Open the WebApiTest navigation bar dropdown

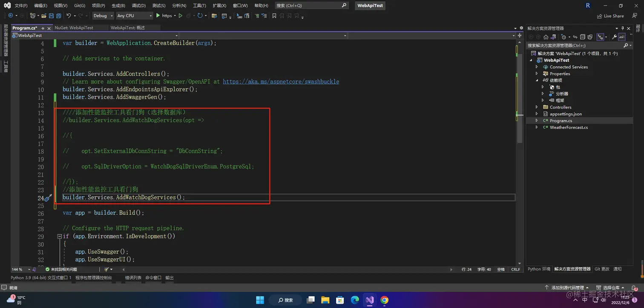tap(96, 35)
